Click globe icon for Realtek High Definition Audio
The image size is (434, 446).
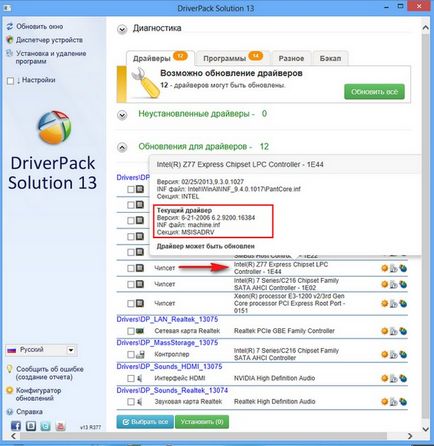403,401
